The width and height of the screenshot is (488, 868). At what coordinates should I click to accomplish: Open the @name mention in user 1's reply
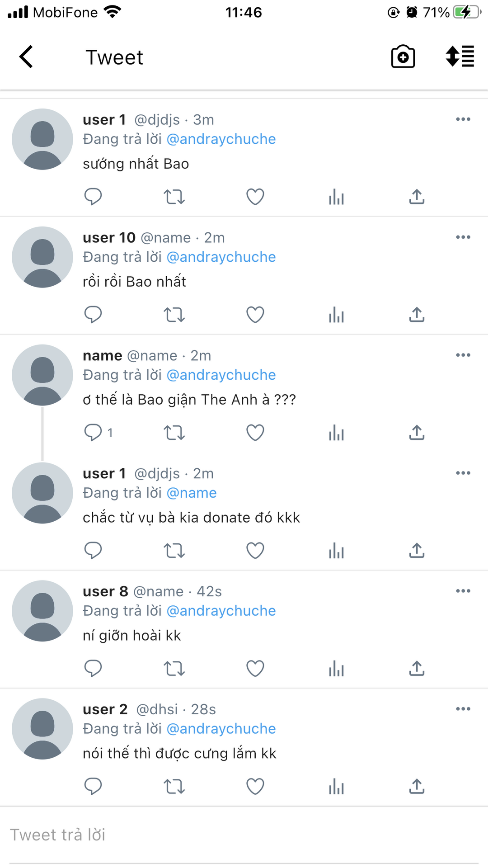click(192, 493)
